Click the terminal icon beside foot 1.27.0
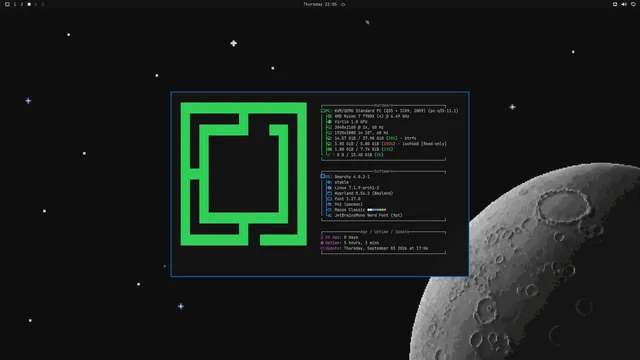This screenshot has height=360, width=640. point(329,199)
